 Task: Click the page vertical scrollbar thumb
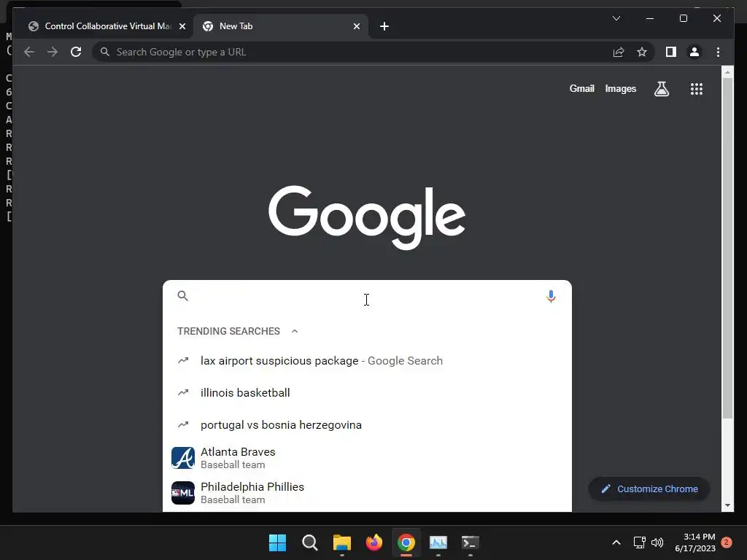(727, 248)
